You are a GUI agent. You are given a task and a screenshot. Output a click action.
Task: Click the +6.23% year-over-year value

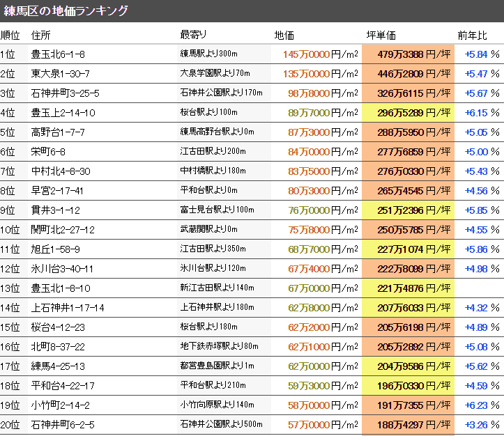tap(482, 405)
